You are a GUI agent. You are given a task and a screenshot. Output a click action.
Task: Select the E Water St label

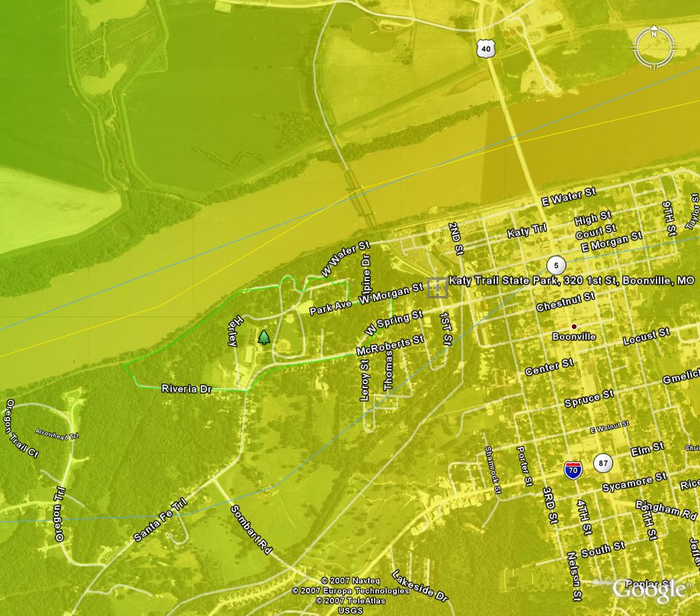(568, 197)
